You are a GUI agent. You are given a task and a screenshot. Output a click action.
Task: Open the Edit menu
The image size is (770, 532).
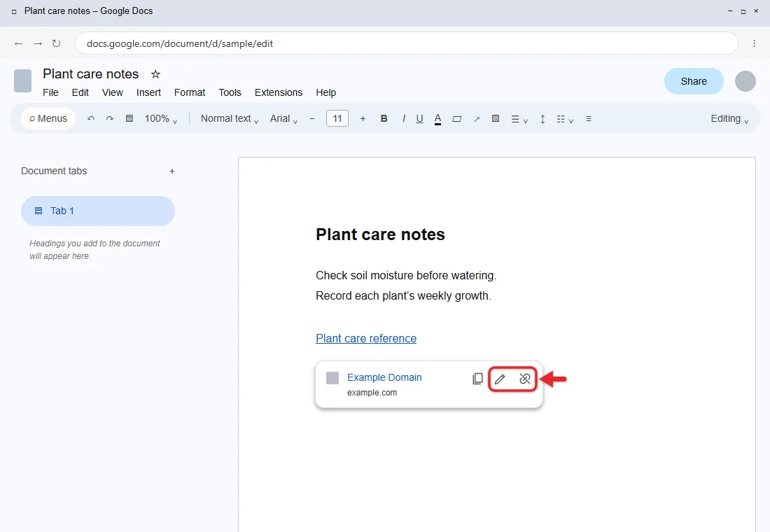[80, 92]
